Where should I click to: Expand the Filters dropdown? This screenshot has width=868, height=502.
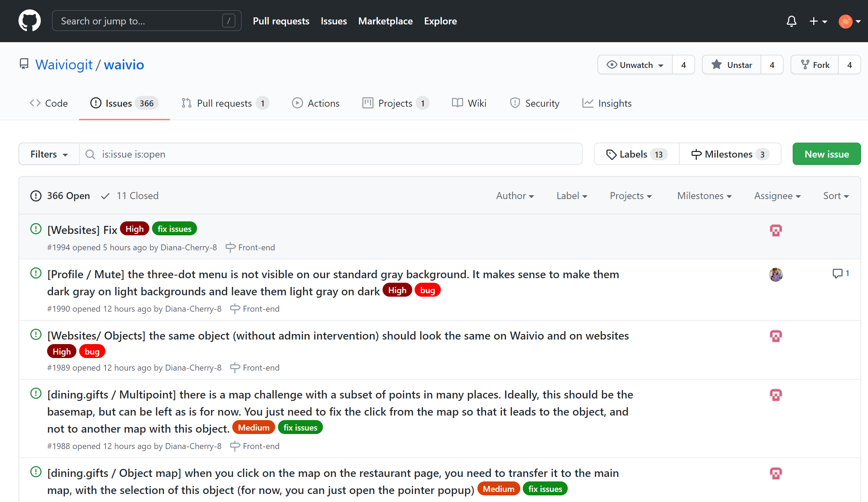[x=49, y=154]
